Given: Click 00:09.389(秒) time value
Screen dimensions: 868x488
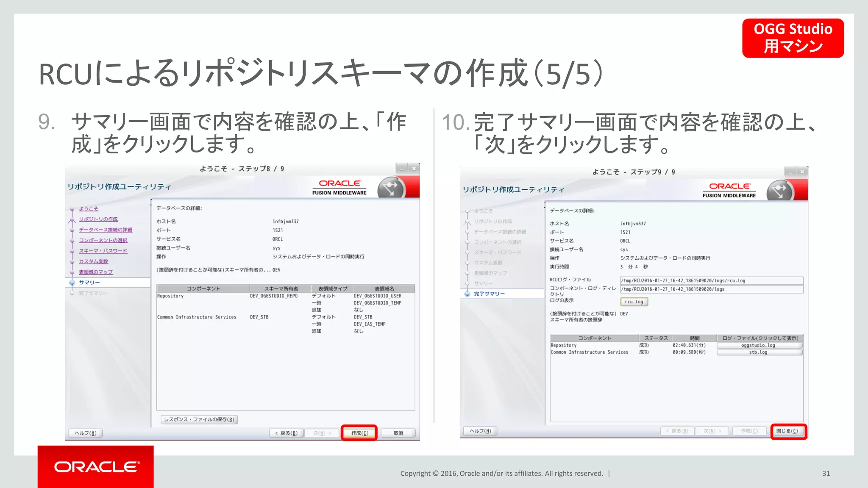Looking at the screenshot, I should (x=689, y=352).
